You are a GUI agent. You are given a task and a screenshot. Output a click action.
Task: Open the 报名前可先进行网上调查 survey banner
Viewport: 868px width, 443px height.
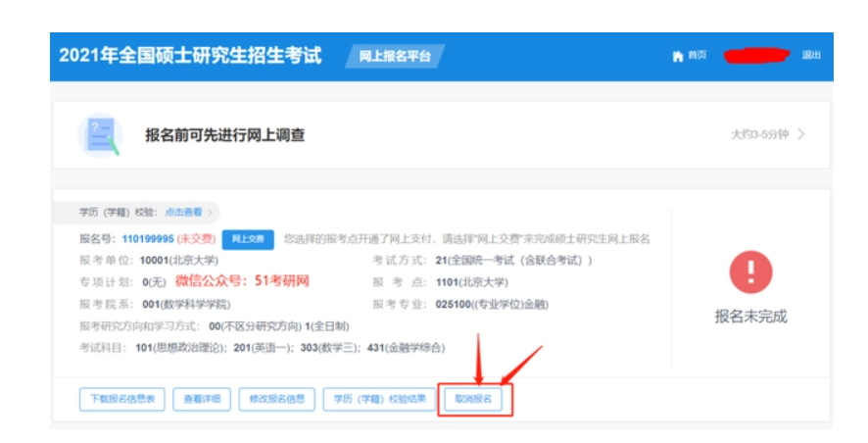(224, 135)
